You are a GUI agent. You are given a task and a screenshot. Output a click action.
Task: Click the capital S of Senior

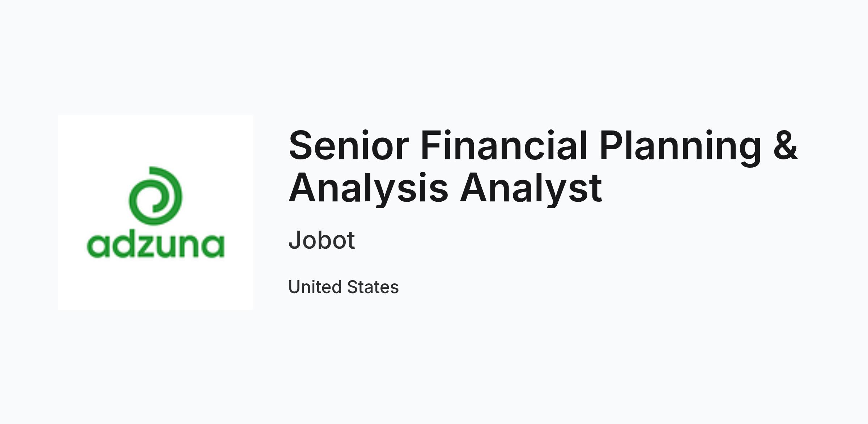tap(301, 146)
